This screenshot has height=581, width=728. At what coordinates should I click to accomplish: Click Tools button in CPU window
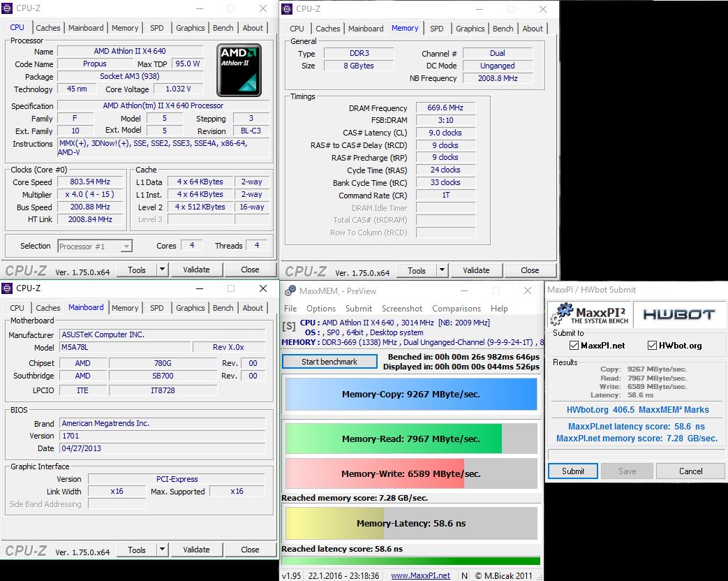point(137,270)
